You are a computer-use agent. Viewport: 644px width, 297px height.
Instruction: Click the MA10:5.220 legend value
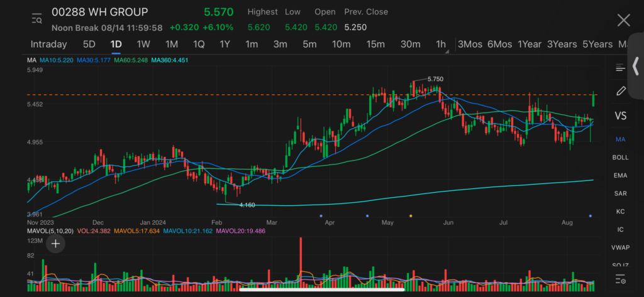(57, 60)
